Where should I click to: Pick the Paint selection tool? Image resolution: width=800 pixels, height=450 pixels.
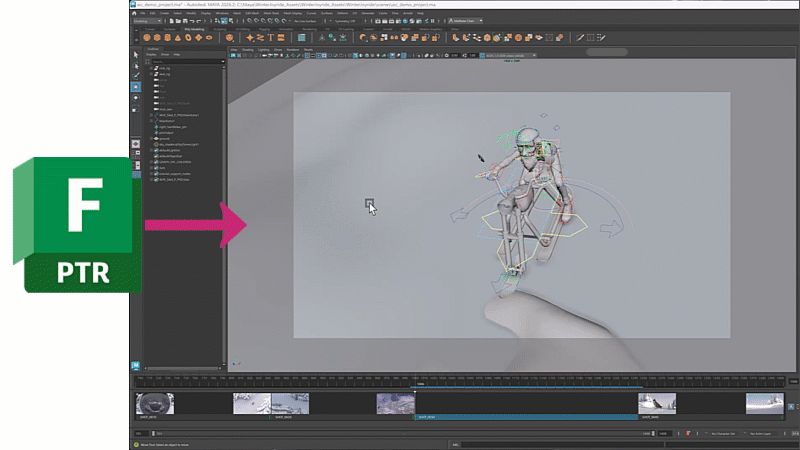(136, 77)
